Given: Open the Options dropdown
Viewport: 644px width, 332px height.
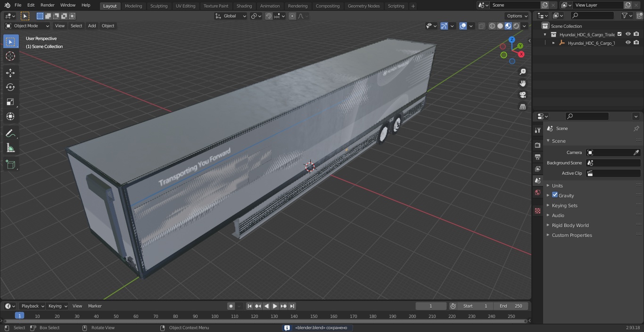Looking at the screenshot, I should click(x=517, y=16).
